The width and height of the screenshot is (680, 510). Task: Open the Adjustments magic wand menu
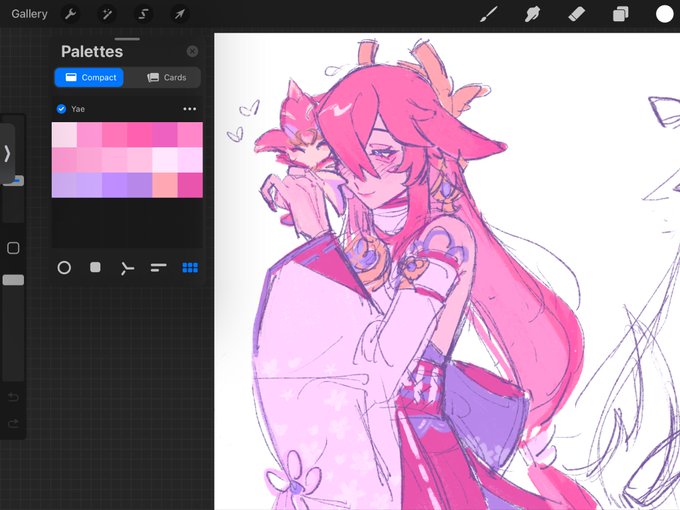pyautogui.click(x=107, y=14)
